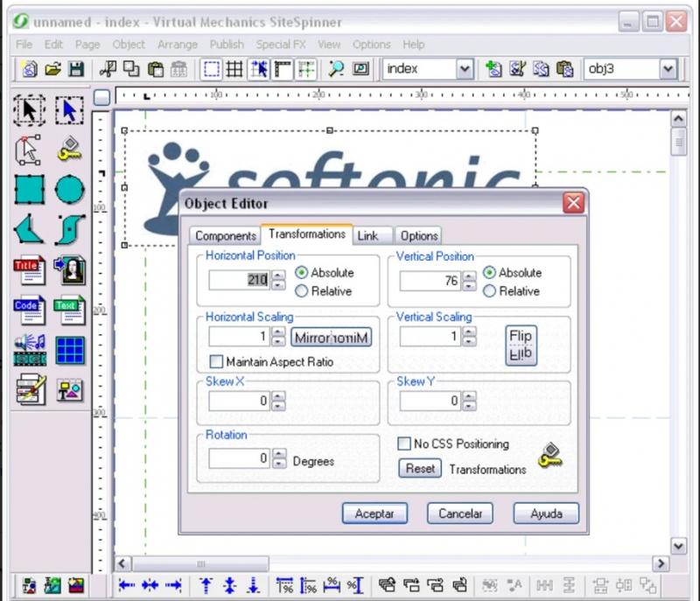Select the polygon shape tool
This screenshot has width=700, height=601.
29,229
